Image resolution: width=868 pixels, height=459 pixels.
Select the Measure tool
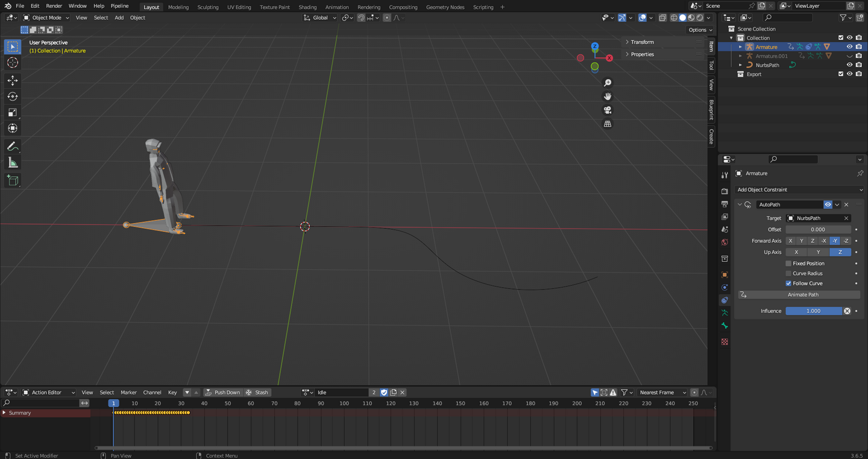click(x=12, y=163)
